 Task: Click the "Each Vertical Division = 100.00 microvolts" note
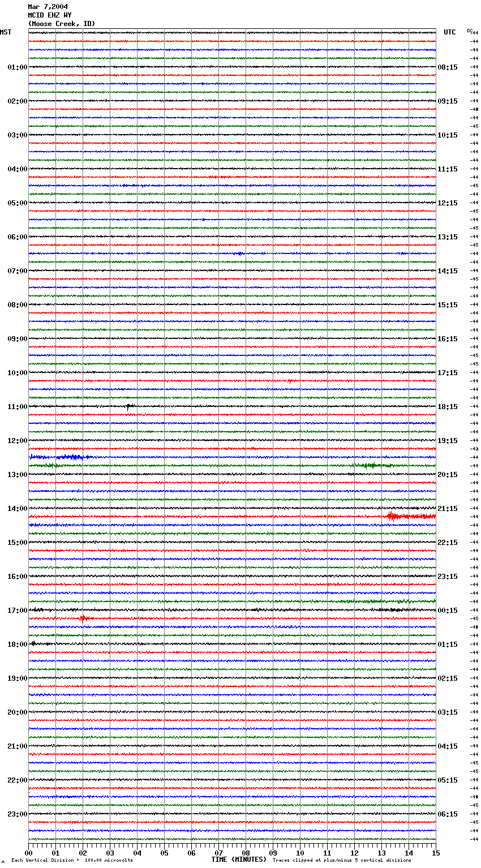[72, 861]
